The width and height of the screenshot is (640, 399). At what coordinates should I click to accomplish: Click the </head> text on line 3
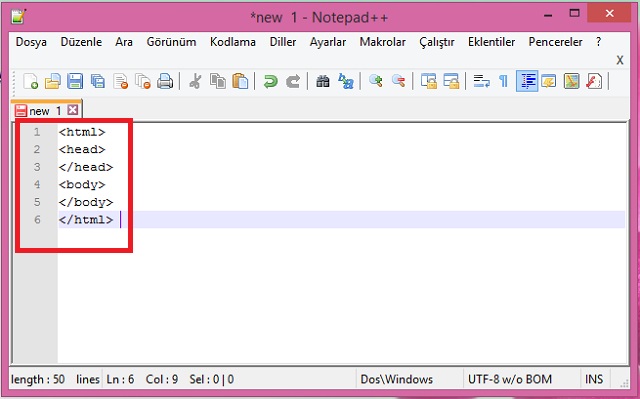click(x=86, y=167)
